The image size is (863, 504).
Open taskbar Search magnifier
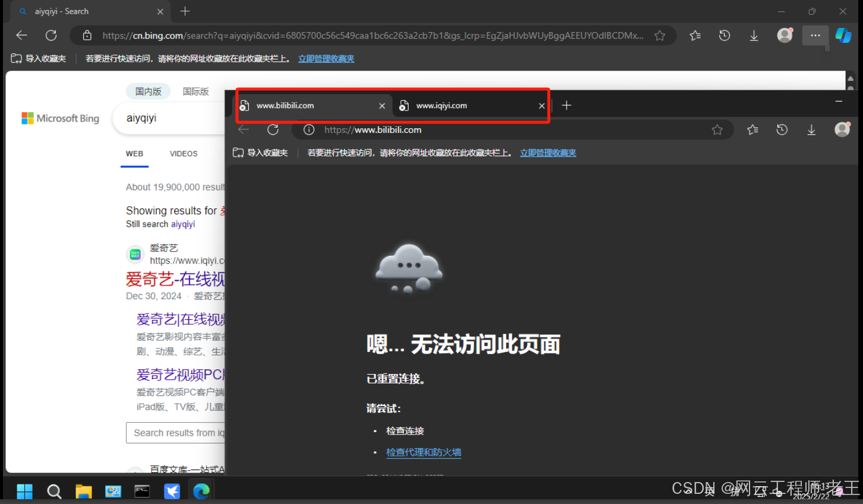[x=54, y=492]
